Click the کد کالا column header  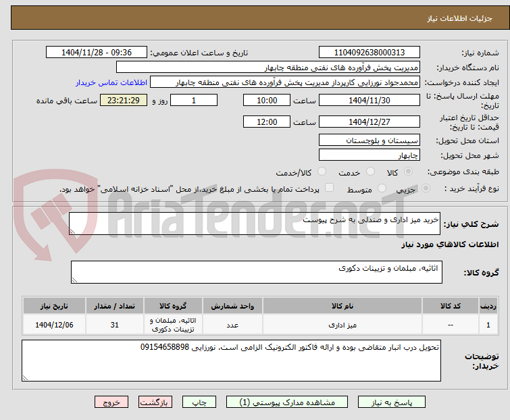coord(451,306)
